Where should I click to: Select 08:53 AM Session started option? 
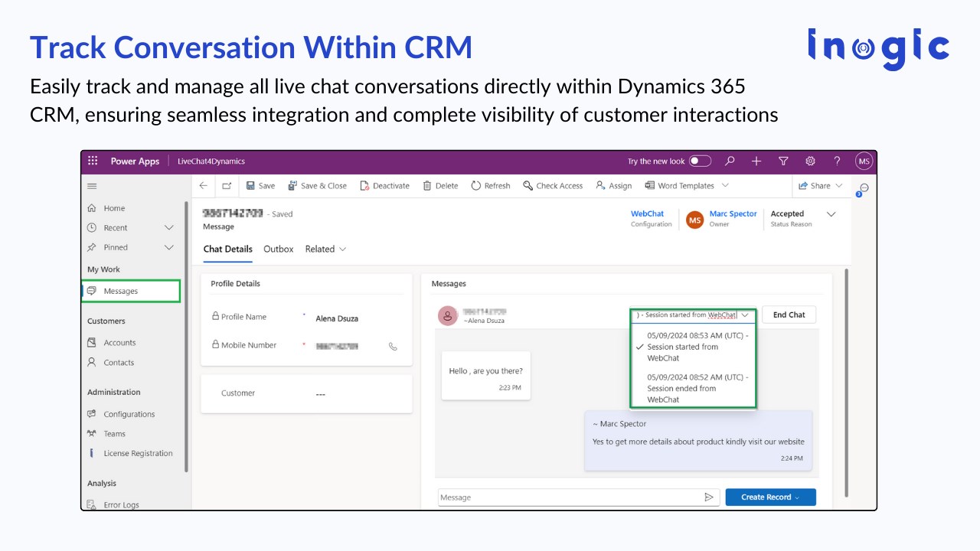tap(694, 347)
